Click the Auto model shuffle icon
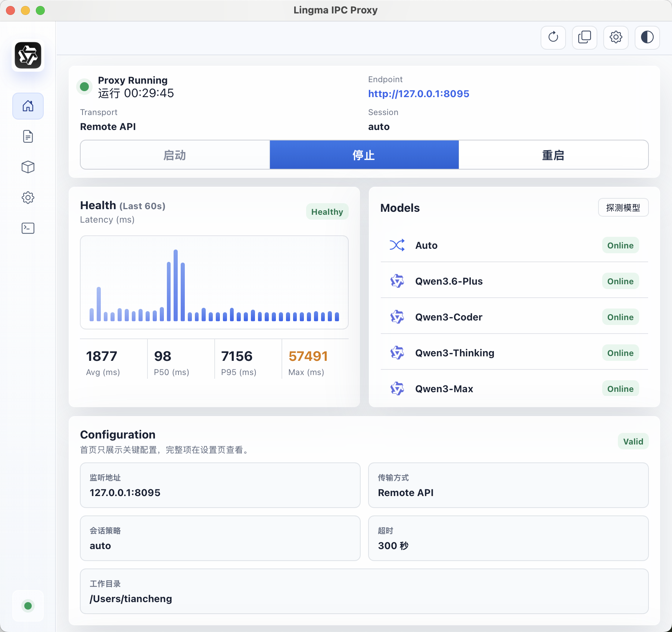The height and width of the screenshot is (632, 672). tap(397, 245)
